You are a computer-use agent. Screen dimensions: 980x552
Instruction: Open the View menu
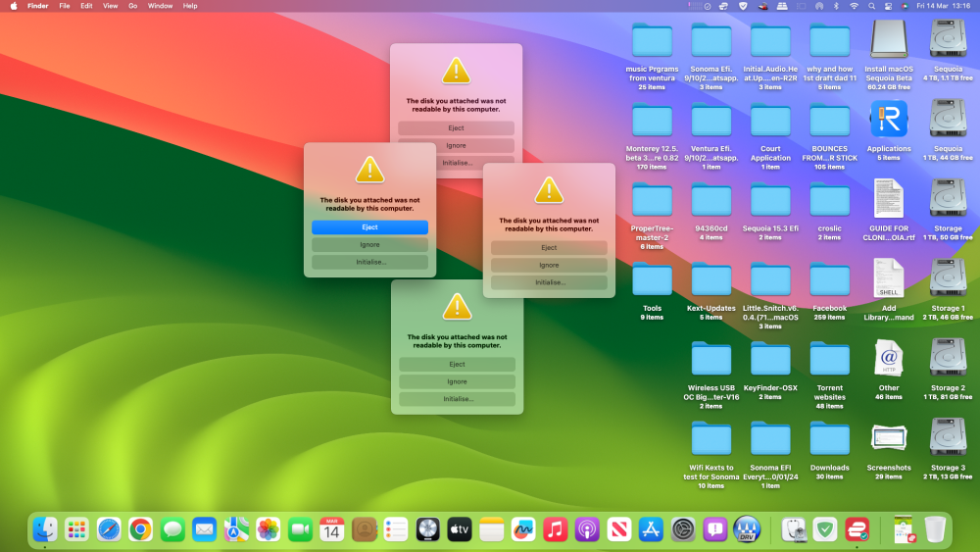click(x=110, y=6)
